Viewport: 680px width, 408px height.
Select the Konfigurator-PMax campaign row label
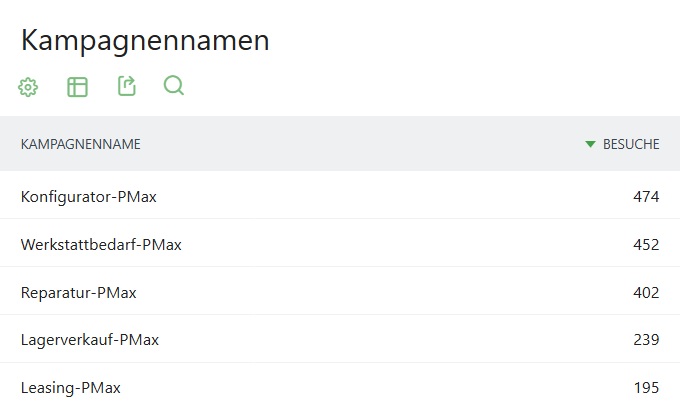(x=89, y=197)
